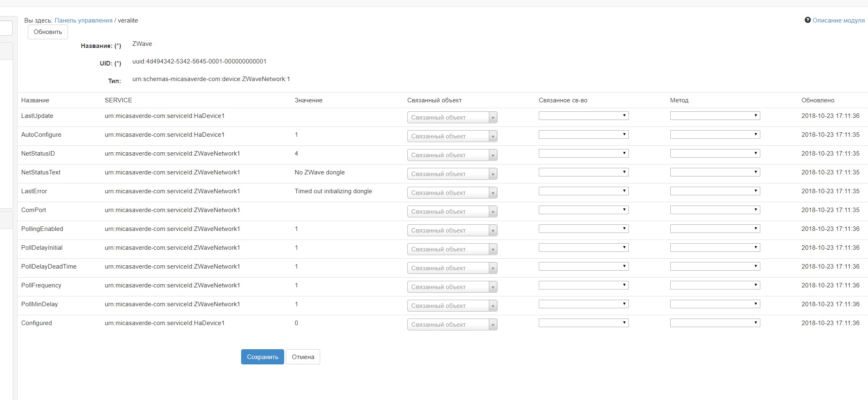The height and width of the screenshot is (400, 868).
Task: Open linked object combo for LastUpdate
Action: 452,118
